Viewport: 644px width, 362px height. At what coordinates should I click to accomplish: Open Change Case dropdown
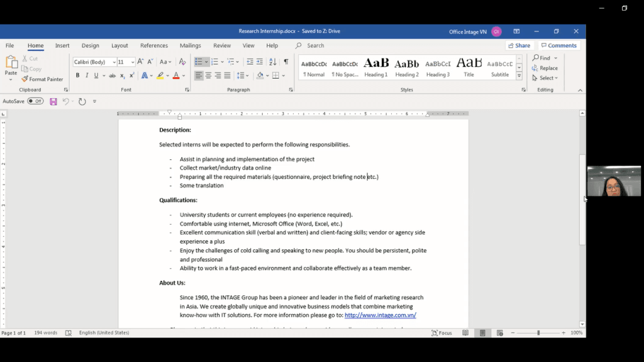click(x=165, y=62)
